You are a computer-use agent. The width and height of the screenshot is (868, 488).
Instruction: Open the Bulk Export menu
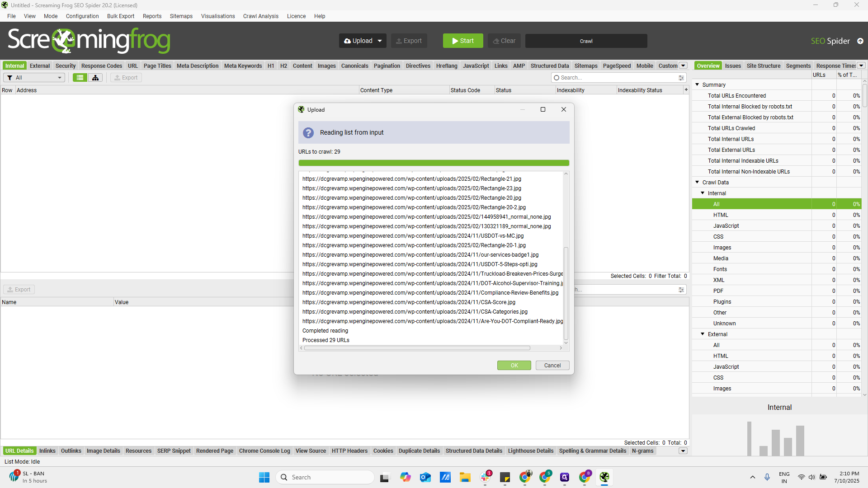point(120,16)
